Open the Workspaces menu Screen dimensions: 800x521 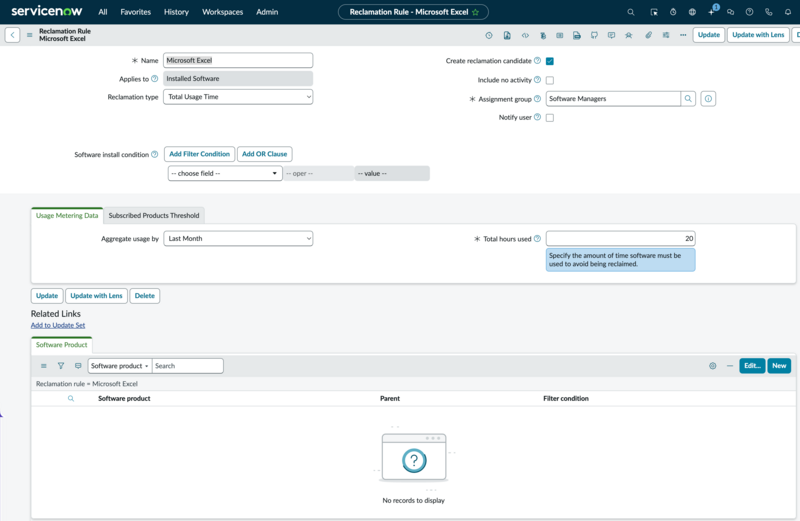click(x=222, y=12)
